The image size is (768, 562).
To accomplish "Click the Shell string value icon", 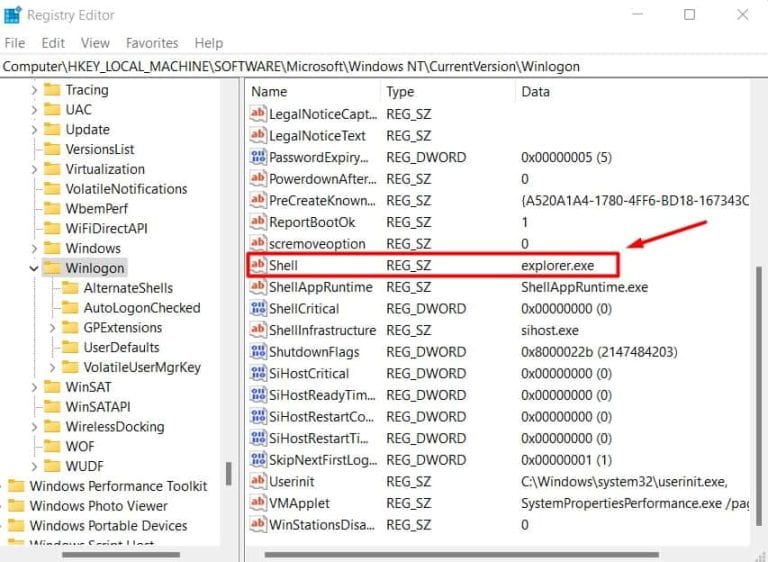I will pyautogui.click(x=257, y=266).
